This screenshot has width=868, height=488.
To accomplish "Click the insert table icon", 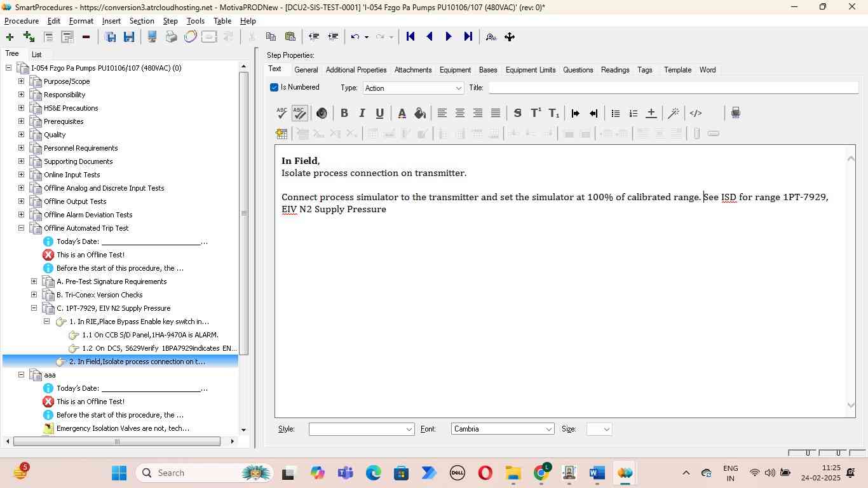I will coord(281,133).
